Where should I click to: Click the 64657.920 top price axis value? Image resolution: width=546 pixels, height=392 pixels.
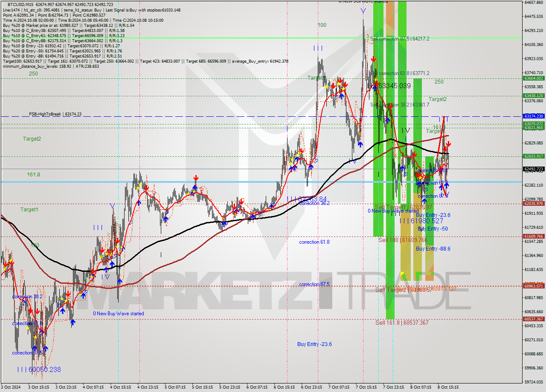pos(534,2)
